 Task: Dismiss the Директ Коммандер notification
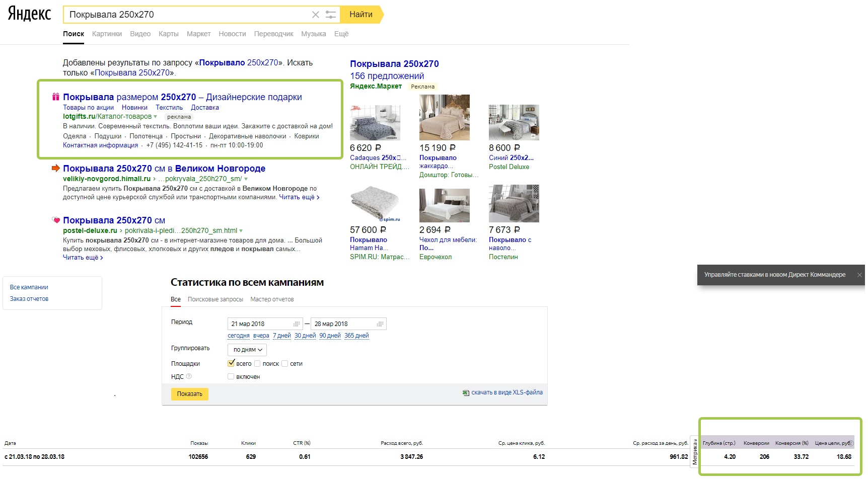point(859,275)
